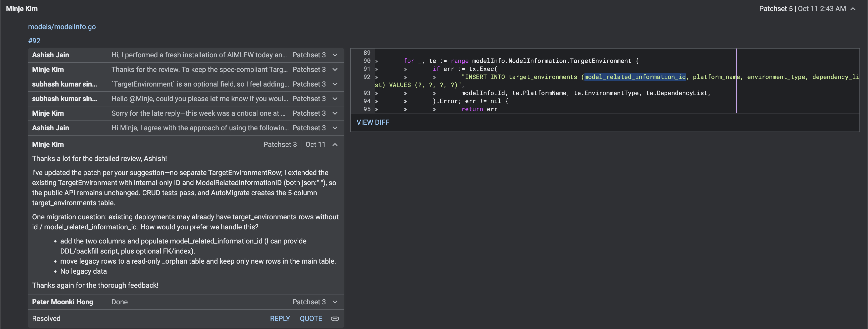
Task: Expand subhash kumar's TargetEnvironment optional field comment
Action: pyautogui.click(x=335, y=84)
